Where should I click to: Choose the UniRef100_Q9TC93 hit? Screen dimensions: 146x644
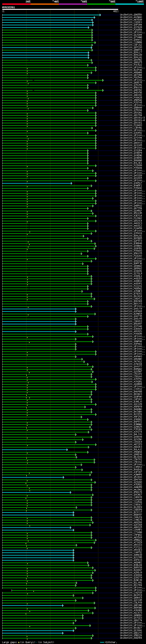(131, 47)
